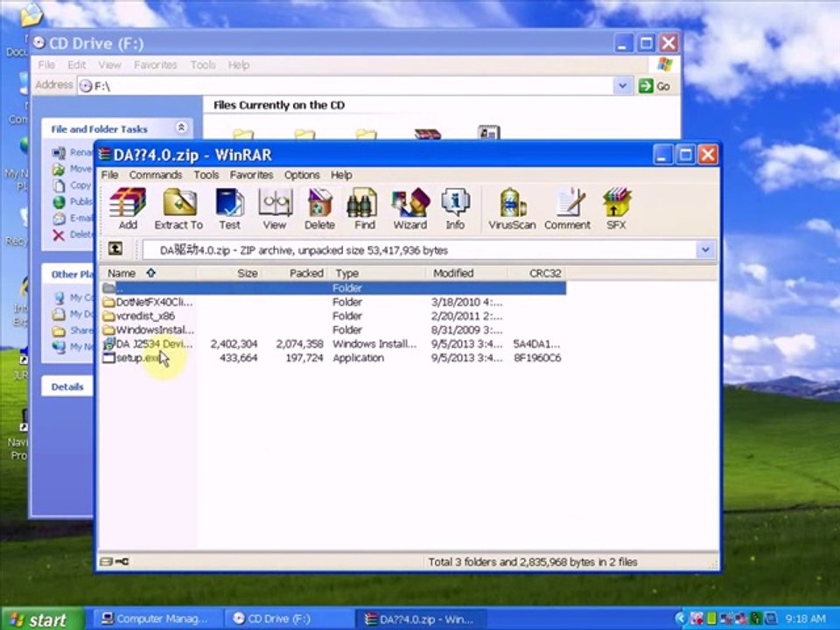Click the Windows Install... type cell
The image size is (840, 630).
(x=374, y=344)
